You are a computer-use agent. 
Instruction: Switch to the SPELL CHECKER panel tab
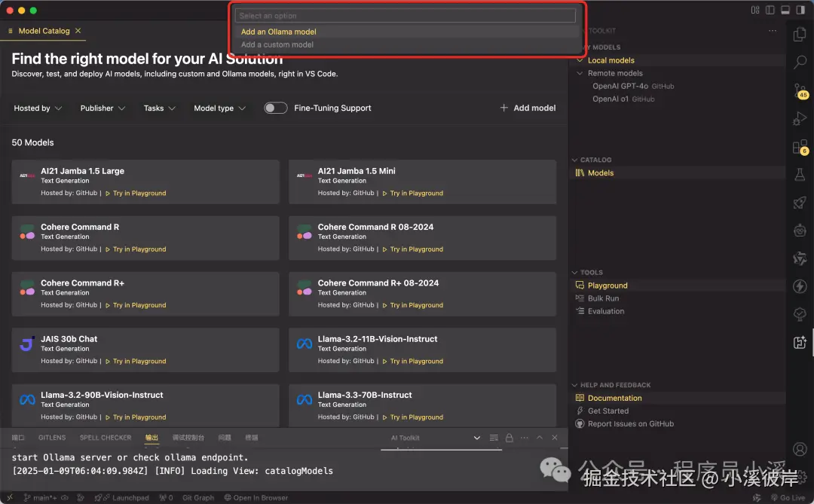(x=106, y=438)
